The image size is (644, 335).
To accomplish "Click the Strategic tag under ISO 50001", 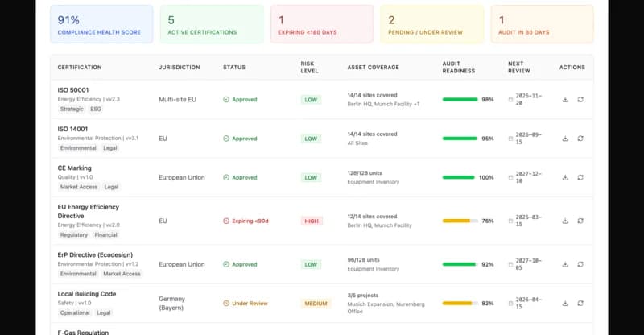I will click(x=72, y=109).
